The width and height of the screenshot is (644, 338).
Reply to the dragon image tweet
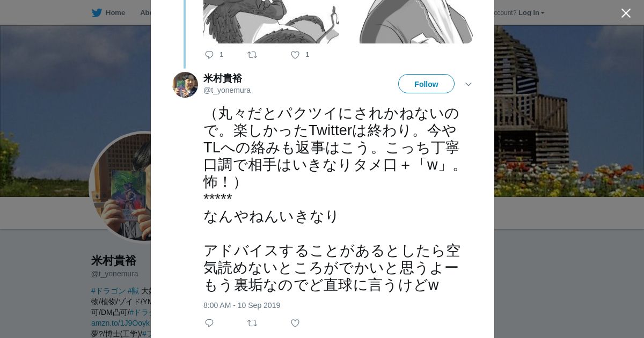point(209,55)
